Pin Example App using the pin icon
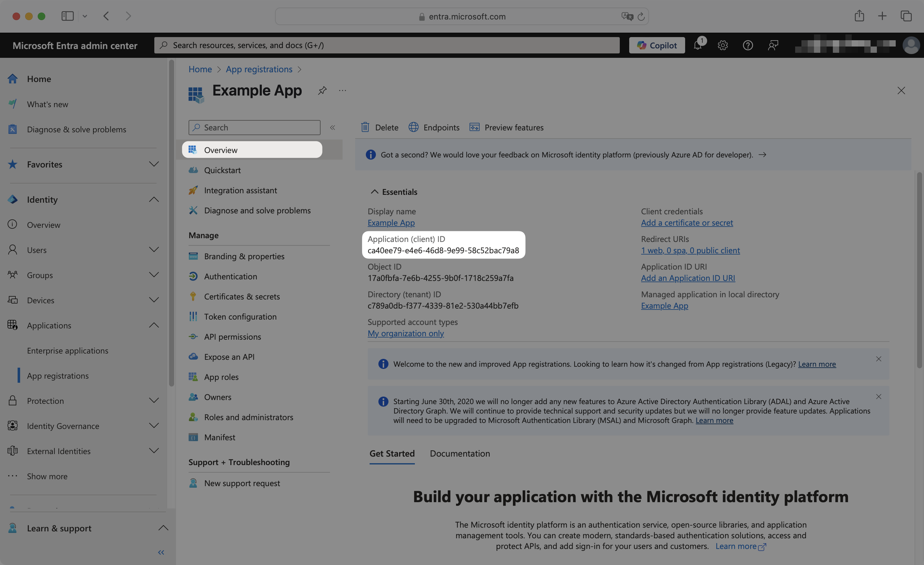 point(322,91)
